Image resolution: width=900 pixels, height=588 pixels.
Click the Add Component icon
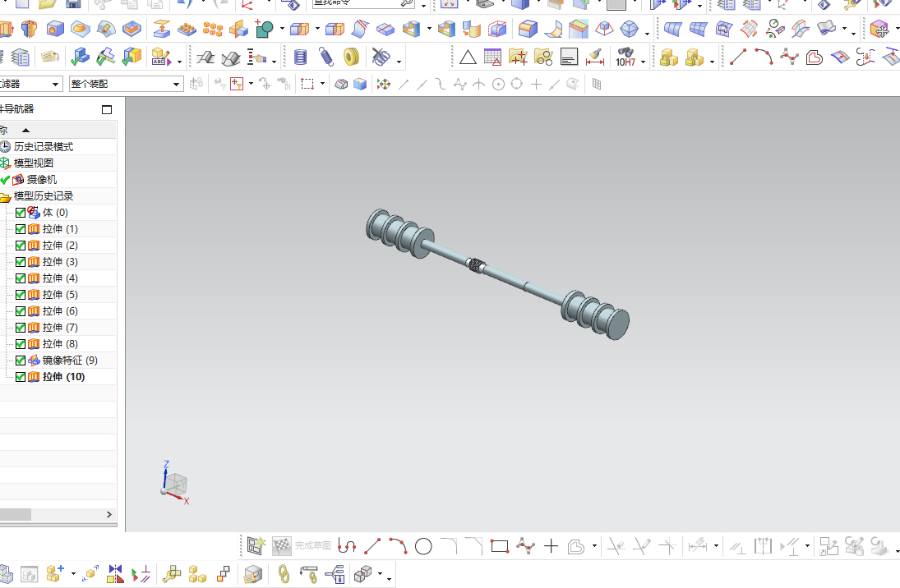point(55,574)
